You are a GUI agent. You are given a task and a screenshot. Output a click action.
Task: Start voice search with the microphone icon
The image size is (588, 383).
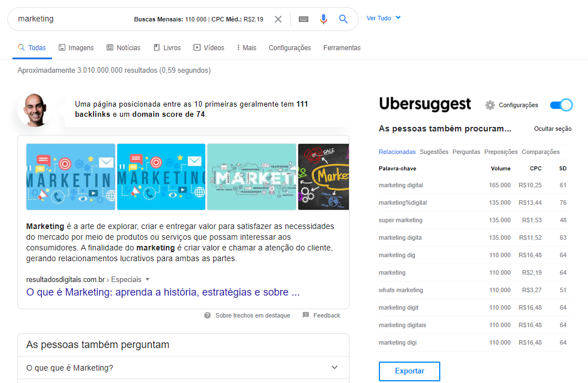(x=324, y=19)
